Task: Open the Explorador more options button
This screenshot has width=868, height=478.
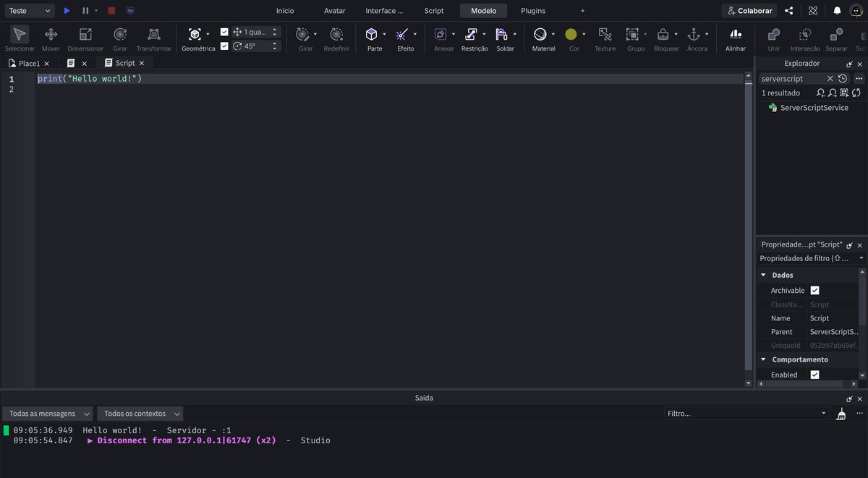Action: click(x=859, y=78)
